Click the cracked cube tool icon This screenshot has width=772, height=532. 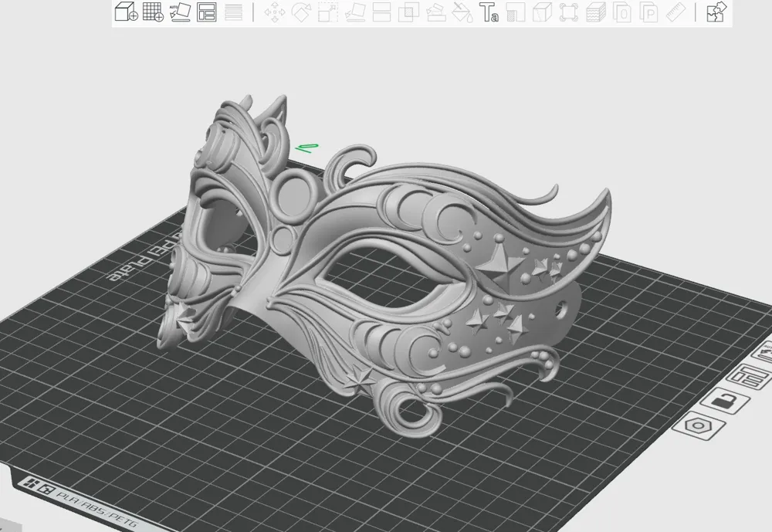pos(542,12)
